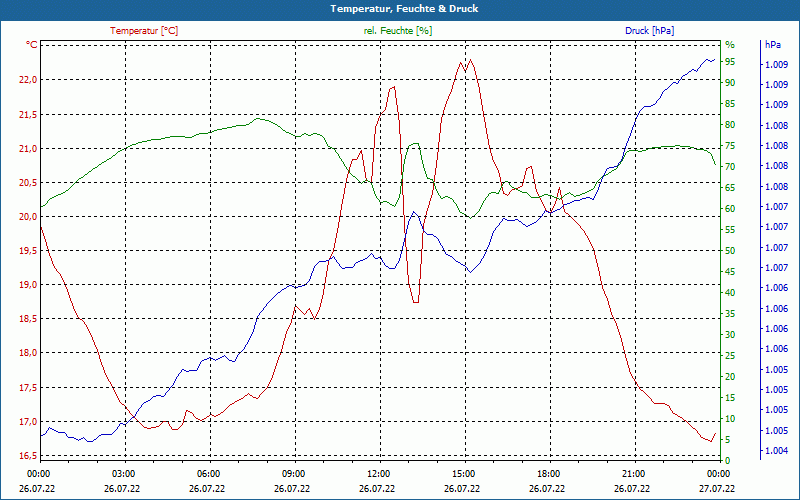Click the '15:00' time axis label
800x500 pixels.
click(x=462, y=474)
